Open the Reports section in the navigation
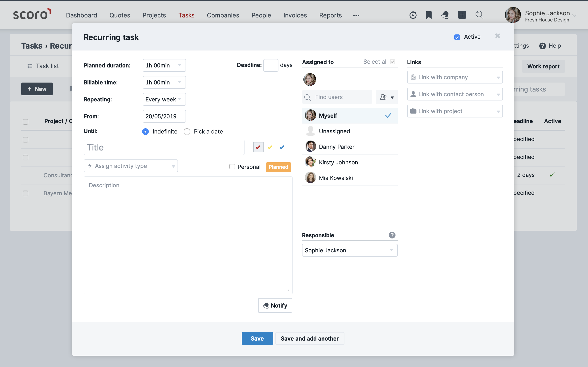This screenshot has width=588, height=367. tap(330, 15)
